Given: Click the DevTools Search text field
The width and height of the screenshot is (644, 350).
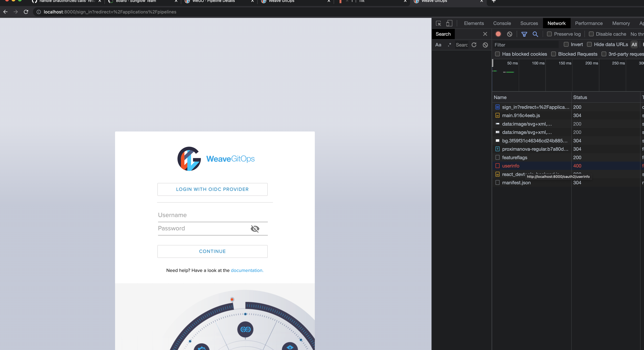Looking at the screenshot, I should coord(462,45).
